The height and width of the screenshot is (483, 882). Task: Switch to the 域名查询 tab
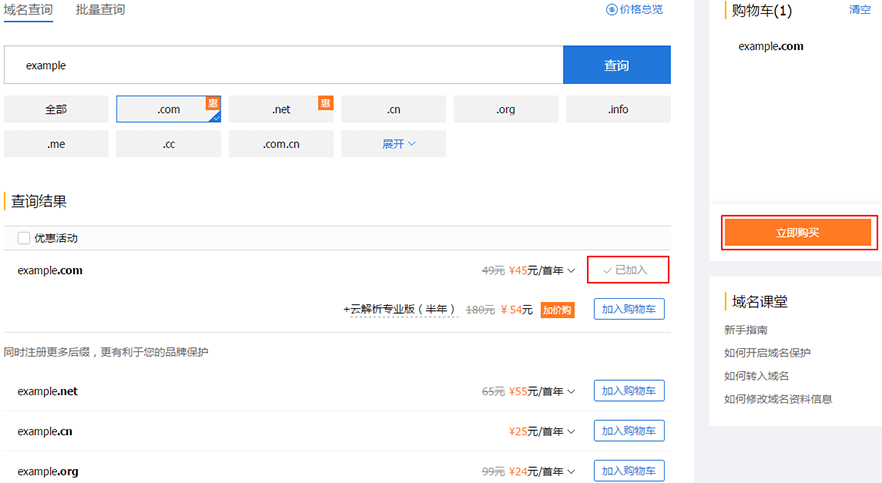(x=29, y=10)
